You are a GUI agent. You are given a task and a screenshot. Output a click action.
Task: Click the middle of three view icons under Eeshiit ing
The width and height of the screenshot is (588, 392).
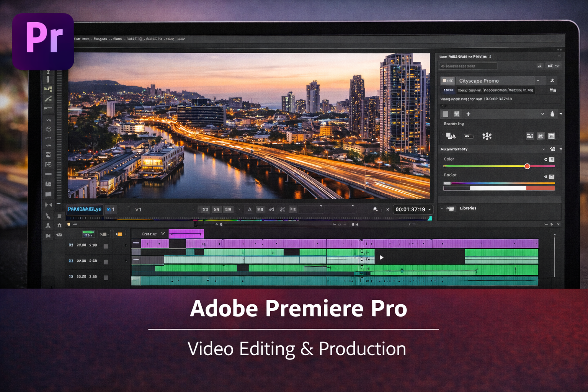coord(541,136)
